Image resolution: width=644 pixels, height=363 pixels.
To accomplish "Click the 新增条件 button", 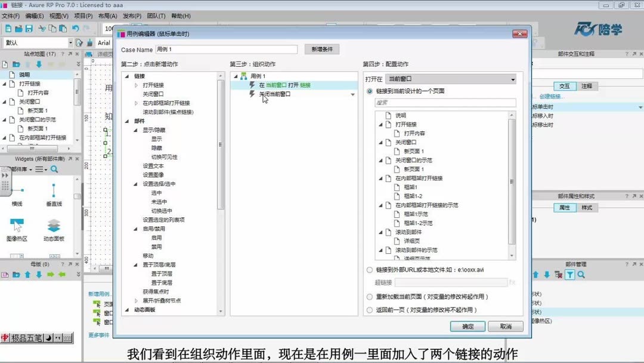I will coord(321,48).
